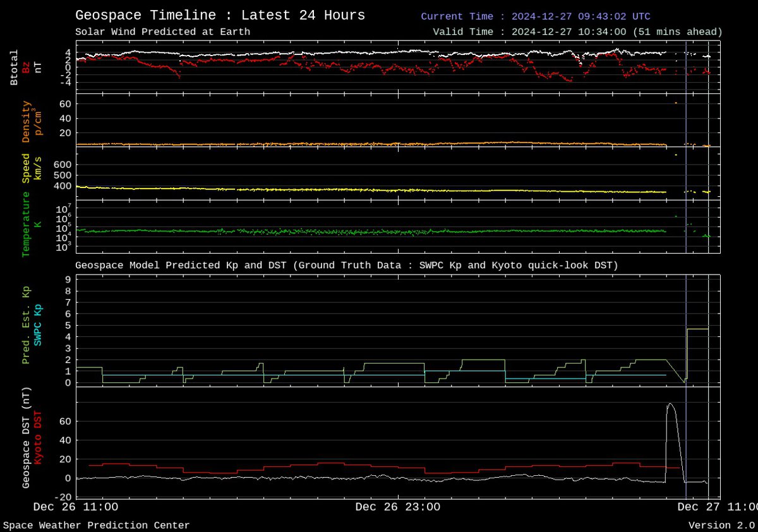Viewport: 758px width, 532px height.
Task: Click the orange Density axis label
Action: pos(26,121)
